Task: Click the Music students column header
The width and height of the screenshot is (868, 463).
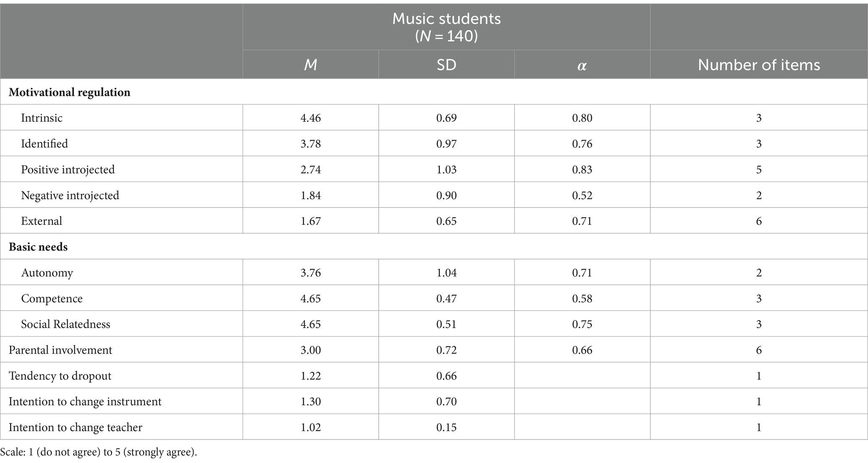Action: (x=446, y=27)
